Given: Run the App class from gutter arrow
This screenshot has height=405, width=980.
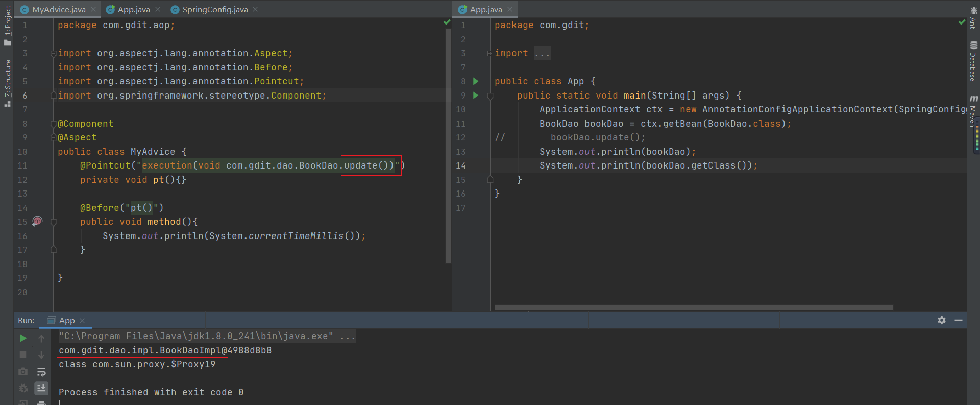Looking at the screenshot, I should click(476, 81).
